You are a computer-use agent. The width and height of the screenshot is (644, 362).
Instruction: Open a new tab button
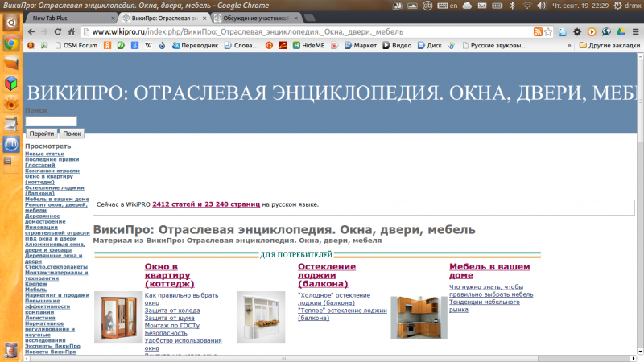pos(309,18)
